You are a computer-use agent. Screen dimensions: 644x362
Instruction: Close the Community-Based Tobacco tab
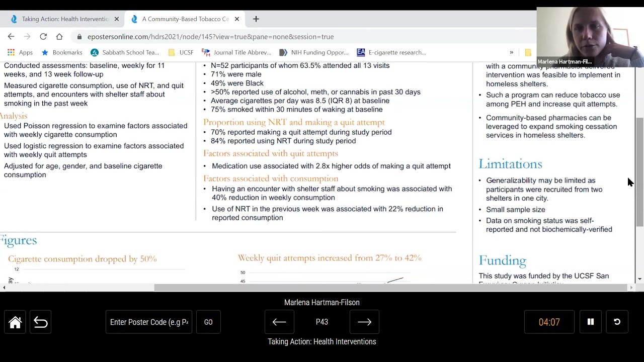tap(237, 19)
